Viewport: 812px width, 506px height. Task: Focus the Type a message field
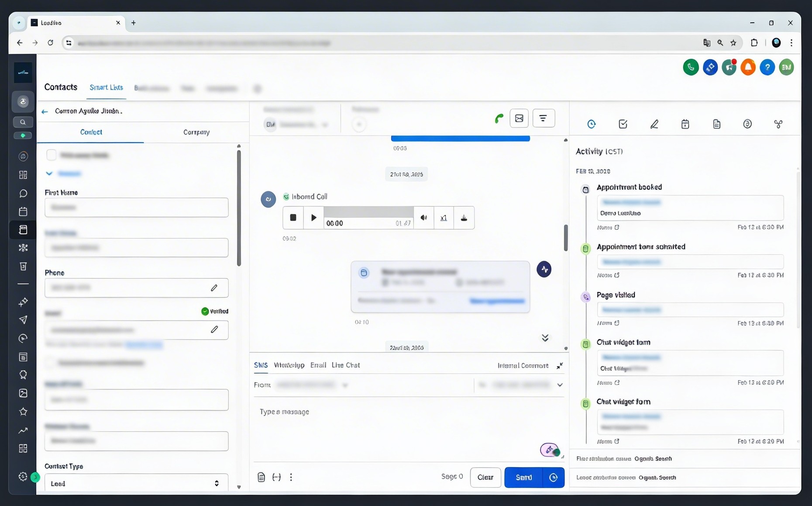pos(409,429)
